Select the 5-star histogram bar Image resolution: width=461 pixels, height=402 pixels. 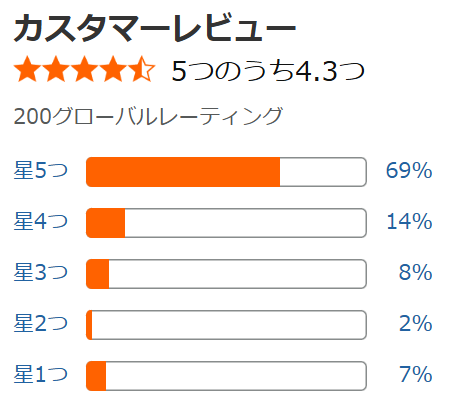coord(226,172)
